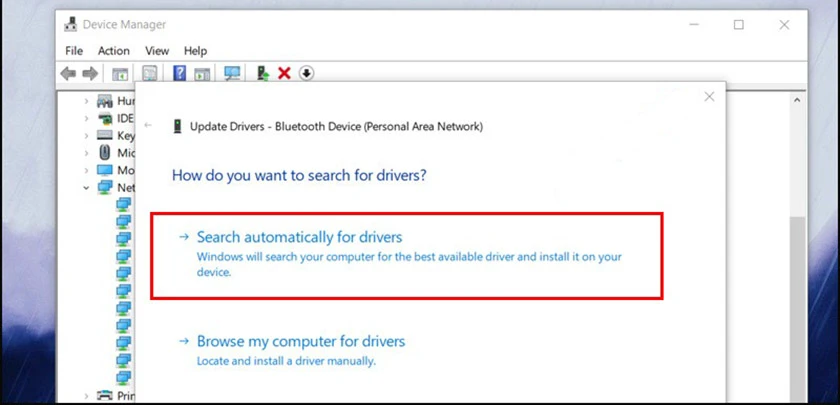Click the Update device driver toolbar icon
The width and height of the screenshot is (840, 405).
[262, 73]
